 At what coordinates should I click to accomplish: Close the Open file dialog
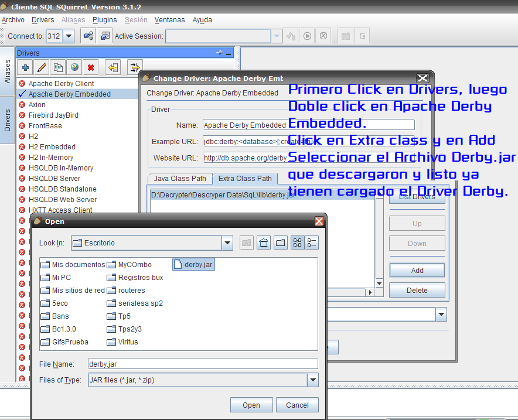[319, 221]
